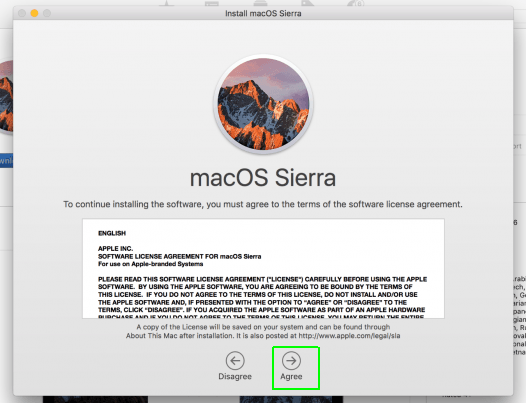Click the Disagree text label
Screen dimensions: 526x403
click(235, 376)
